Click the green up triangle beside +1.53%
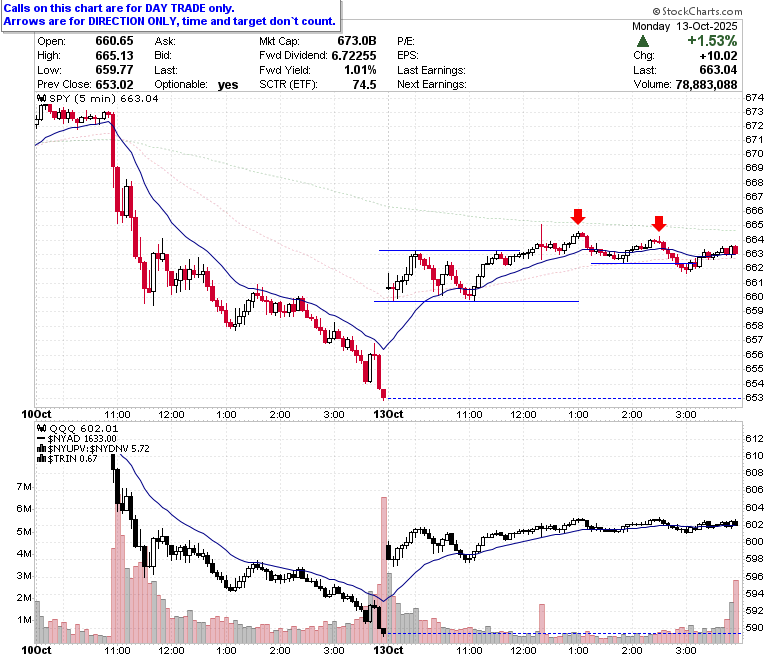The image size is (780, 659). (642, 41)
